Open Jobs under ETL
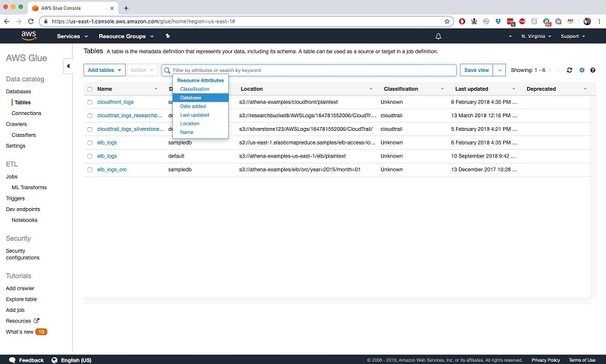Image resolution: width=606 pixels, height=364 pixels. coord(11,177)
